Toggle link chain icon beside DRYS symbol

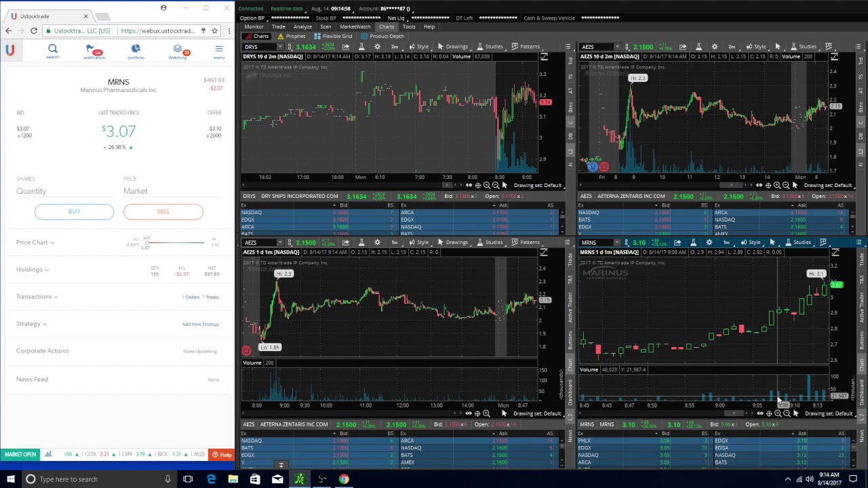pos(290,47)
